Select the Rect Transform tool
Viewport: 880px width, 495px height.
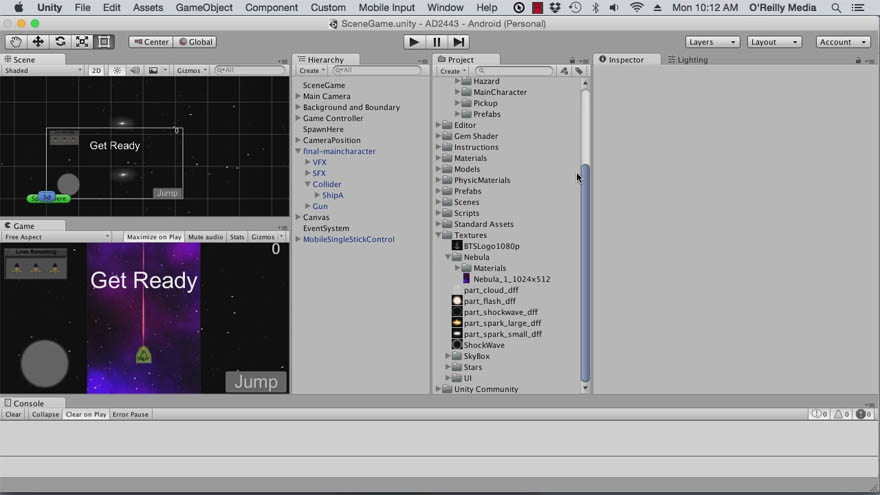pos(104,42)
